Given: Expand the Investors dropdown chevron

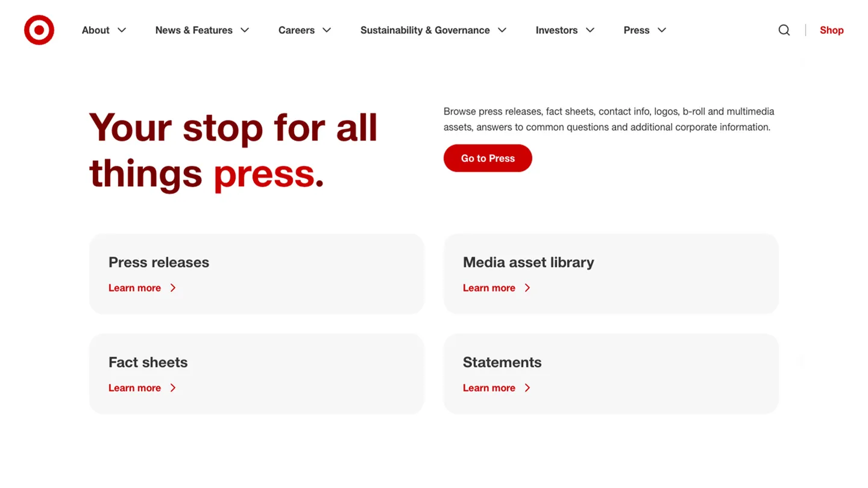Looking at the screenshot, I should [590, 30].
